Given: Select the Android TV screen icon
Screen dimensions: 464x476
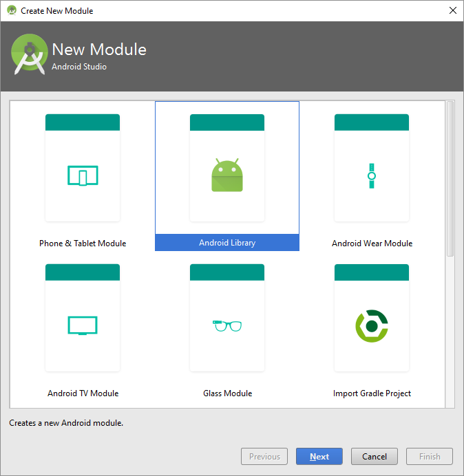Looking at the screenshot, I should (x=83, y=325).
